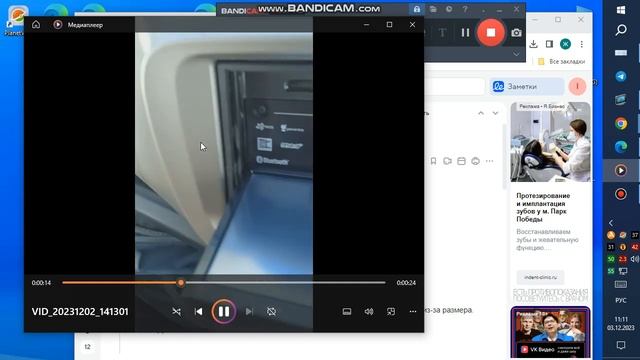This screenshot has width=640, height=360.
Task: Click the pink round account button beside Заметки
Action: coord(577,86)
